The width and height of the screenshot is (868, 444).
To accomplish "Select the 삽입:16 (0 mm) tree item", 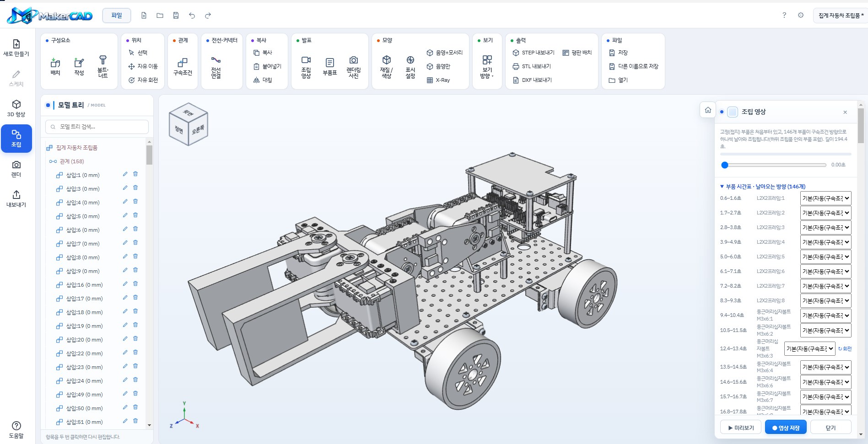I will pos(84,285).
